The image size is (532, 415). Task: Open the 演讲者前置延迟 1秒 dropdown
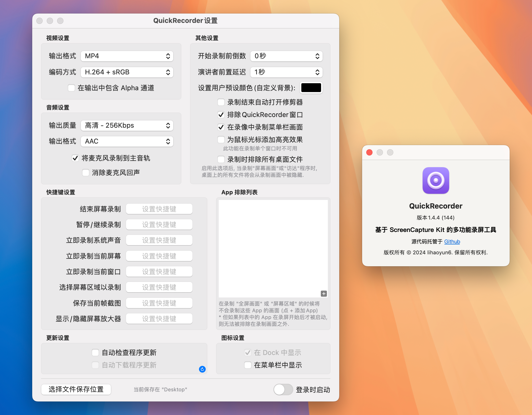coord(286,72)
